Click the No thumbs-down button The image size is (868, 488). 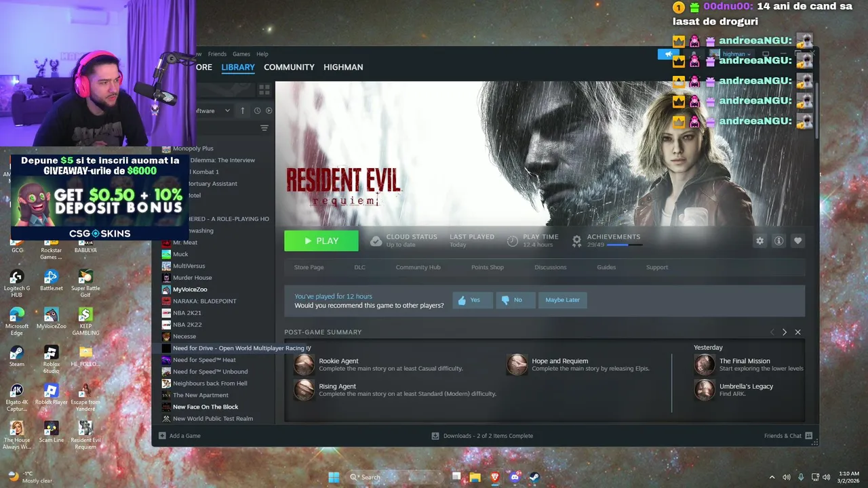tap(515, 300)
